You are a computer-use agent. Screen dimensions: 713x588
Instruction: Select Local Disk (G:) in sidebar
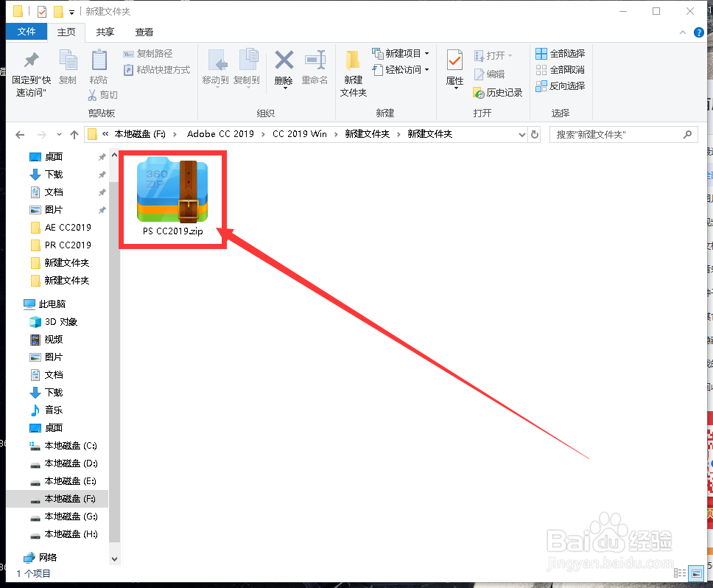pyautogui.click(x=71, y=517)
